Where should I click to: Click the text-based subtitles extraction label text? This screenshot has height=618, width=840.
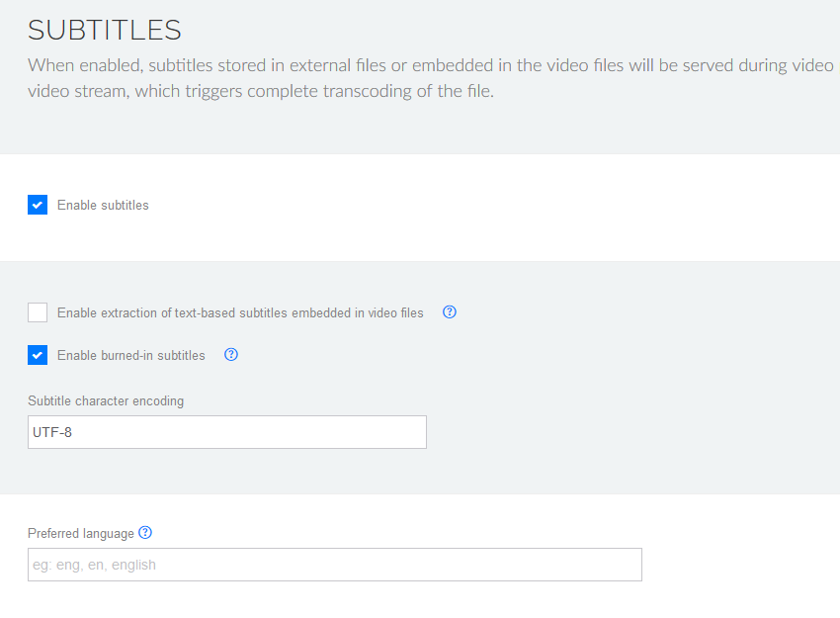pyautogui.click(x=240, y=313)
